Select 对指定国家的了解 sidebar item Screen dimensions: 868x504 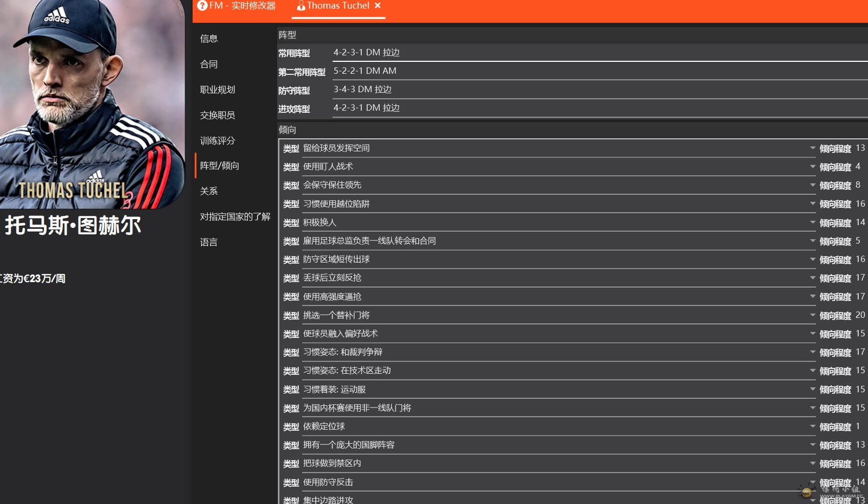(235, 216)
